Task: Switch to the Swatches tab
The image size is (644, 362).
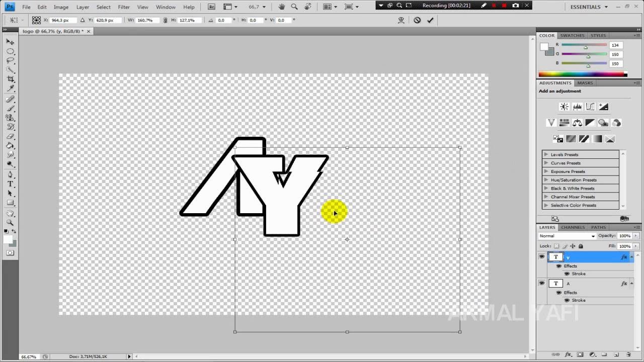Action: coord(573,36)
